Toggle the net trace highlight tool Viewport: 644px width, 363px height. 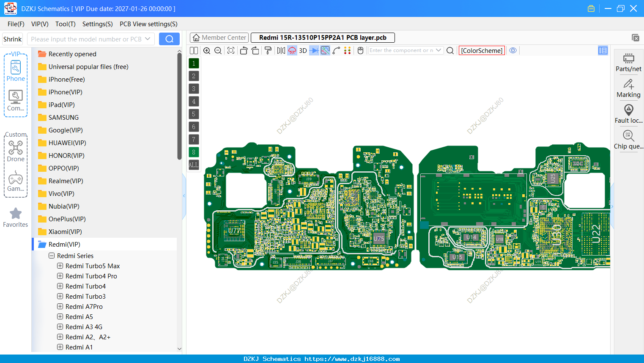pos(325,50)
